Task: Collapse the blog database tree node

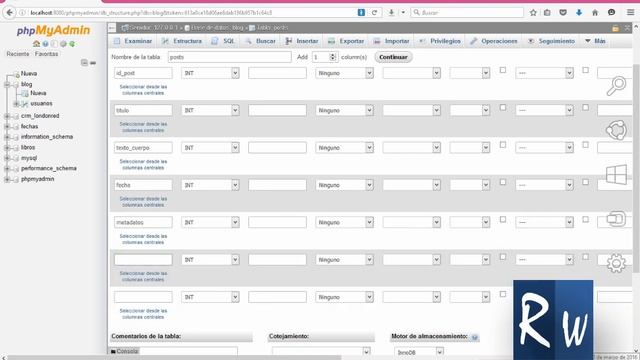Action: pyautogui.click(x=7, y=84)
